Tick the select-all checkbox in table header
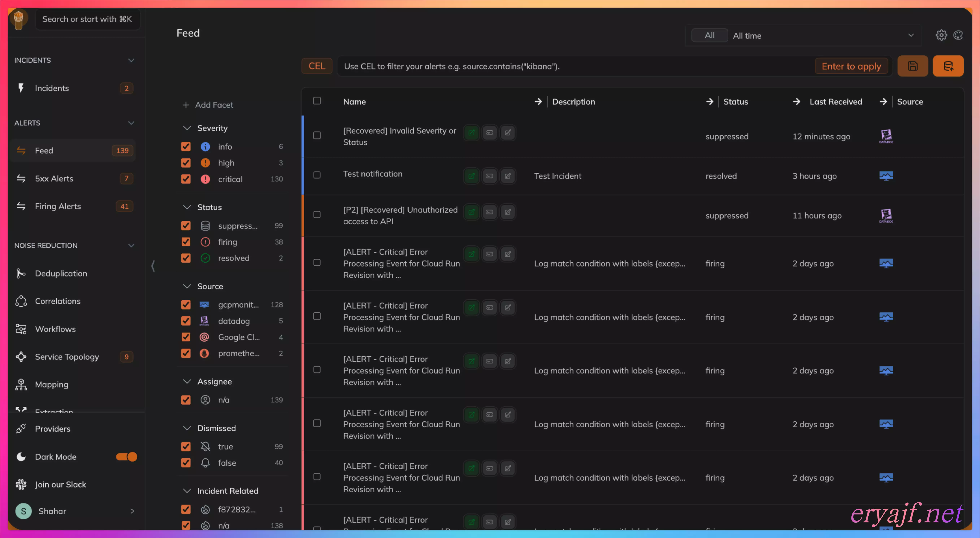980x538 pixels. pos(316,101)
